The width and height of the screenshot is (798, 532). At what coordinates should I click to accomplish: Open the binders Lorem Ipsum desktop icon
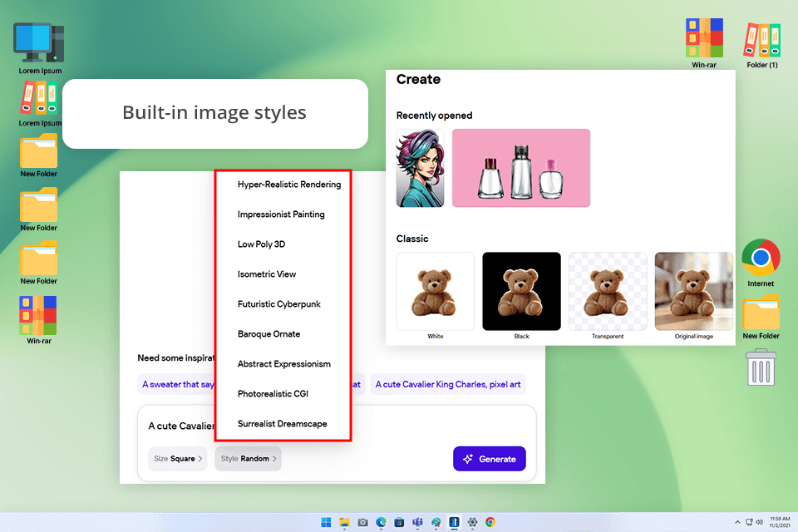40,104
